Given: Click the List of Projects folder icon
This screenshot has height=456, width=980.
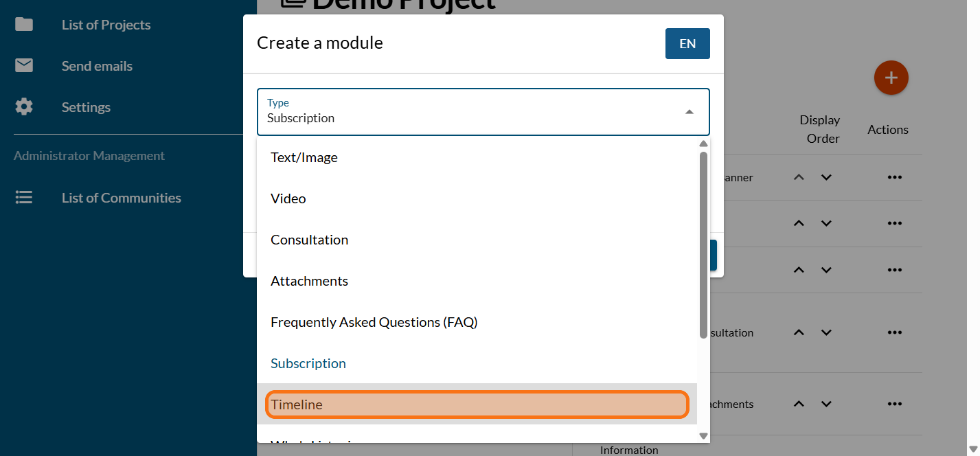Looking at the screenshot, I should point(24,25).
